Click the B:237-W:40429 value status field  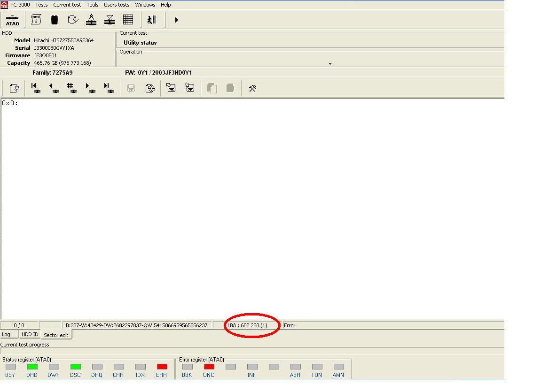click(x=137, y=325)
